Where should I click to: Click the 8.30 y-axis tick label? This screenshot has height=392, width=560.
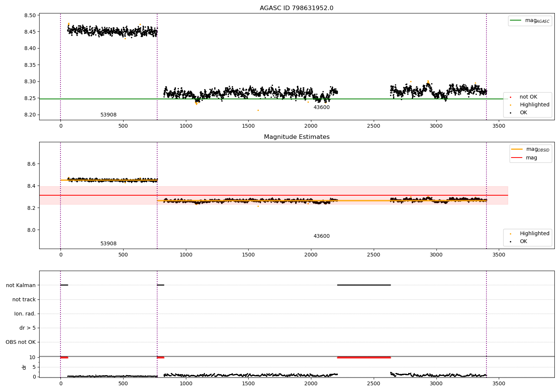[x=30, y=82]
